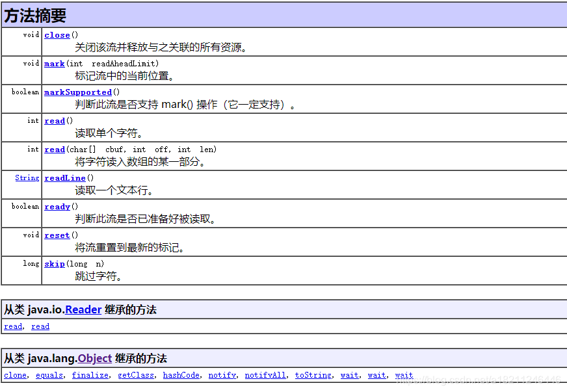Click description 读取单个字符
This screenshot has width=567, height=392.
pos(109,133)
